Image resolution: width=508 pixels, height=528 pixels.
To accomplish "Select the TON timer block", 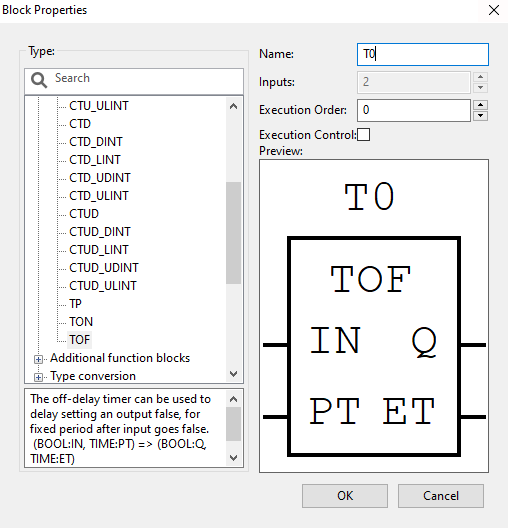I will coord(81,322).
